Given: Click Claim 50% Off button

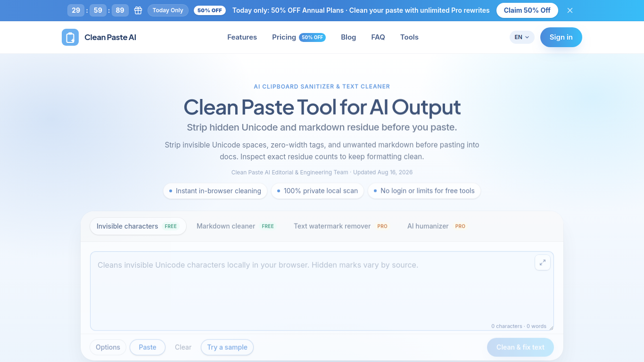Looking at the screenshot, I should 527,10.
